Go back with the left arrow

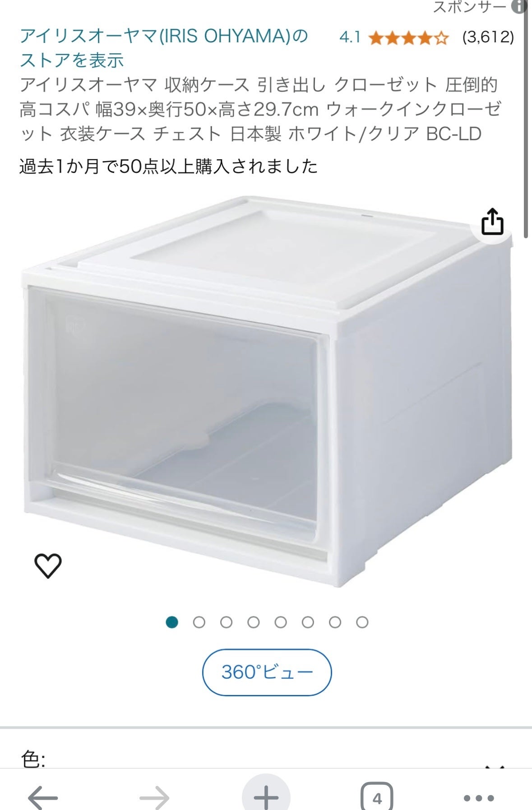point(43,798)
